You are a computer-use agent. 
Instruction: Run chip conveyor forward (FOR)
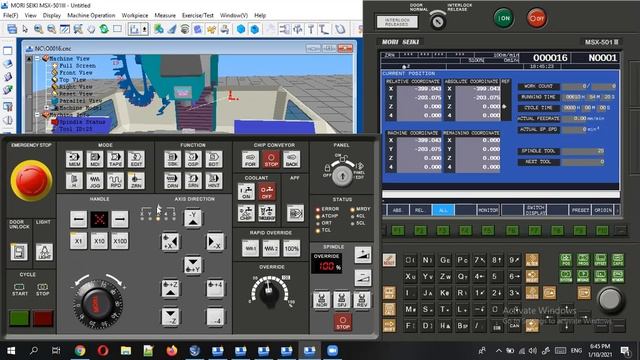(250, 159)
